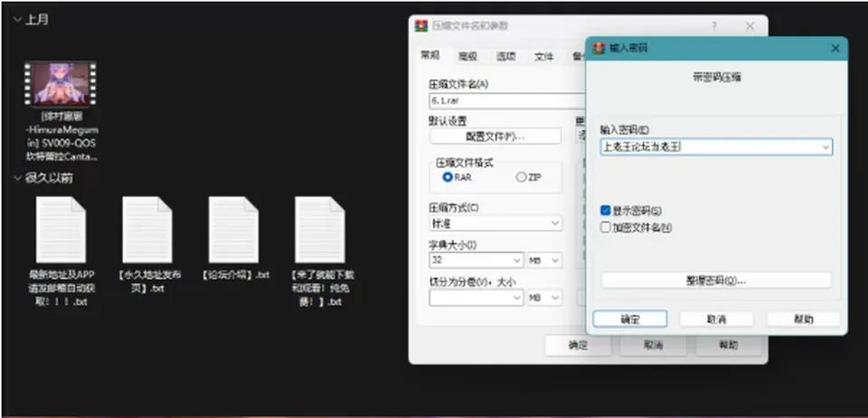
Task: Click WinRAR icon in 压缩文件名和参数 title bar
Action: 422,25
